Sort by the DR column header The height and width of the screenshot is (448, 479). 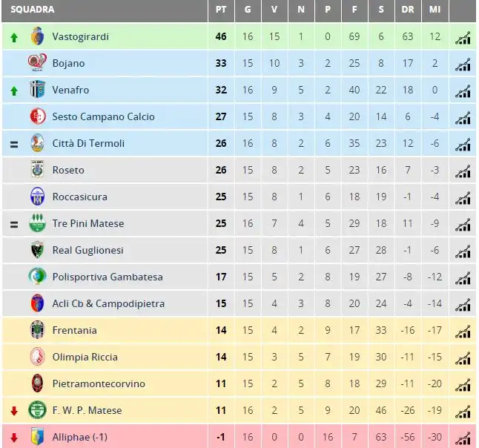click(x=408, y=10)
